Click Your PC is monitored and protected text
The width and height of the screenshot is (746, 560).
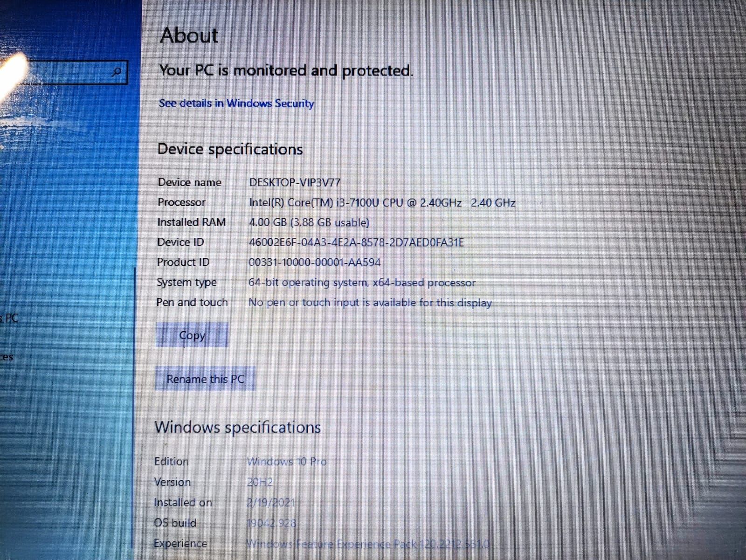point(286,71)
